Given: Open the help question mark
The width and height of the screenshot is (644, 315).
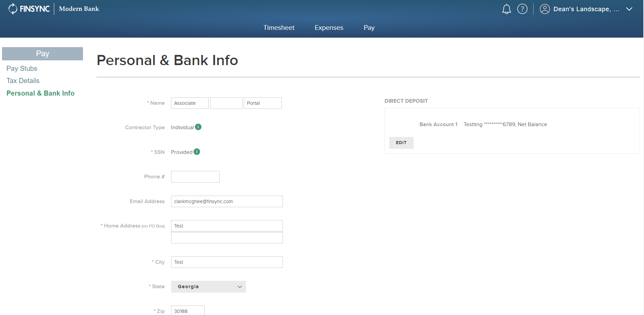Looking at the screenshot, I should click(523, 9).
